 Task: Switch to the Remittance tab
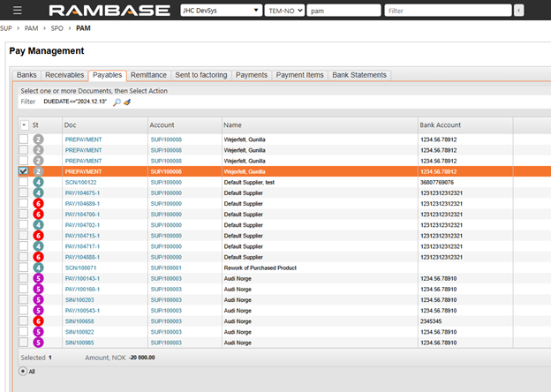coord(148,75)
